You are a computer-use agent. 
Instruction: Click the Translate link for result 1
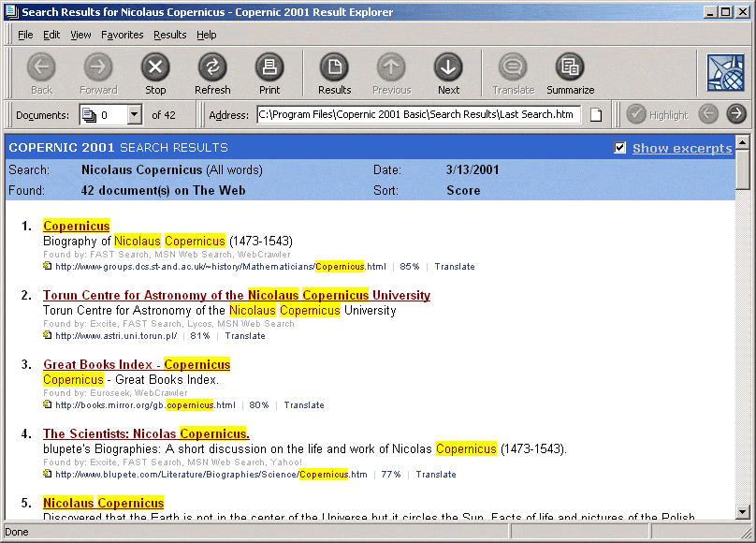455,267
